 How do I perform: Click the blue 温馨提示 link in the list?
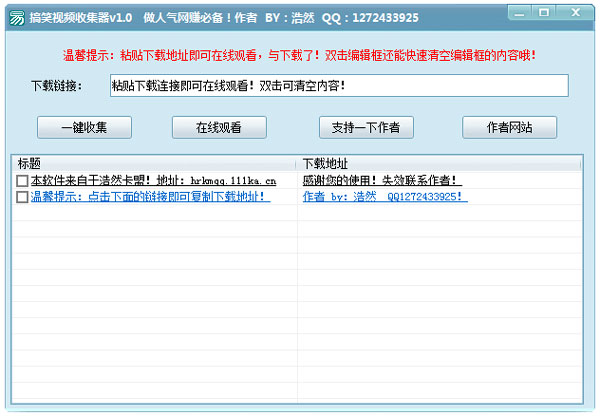tap(150, 197)
